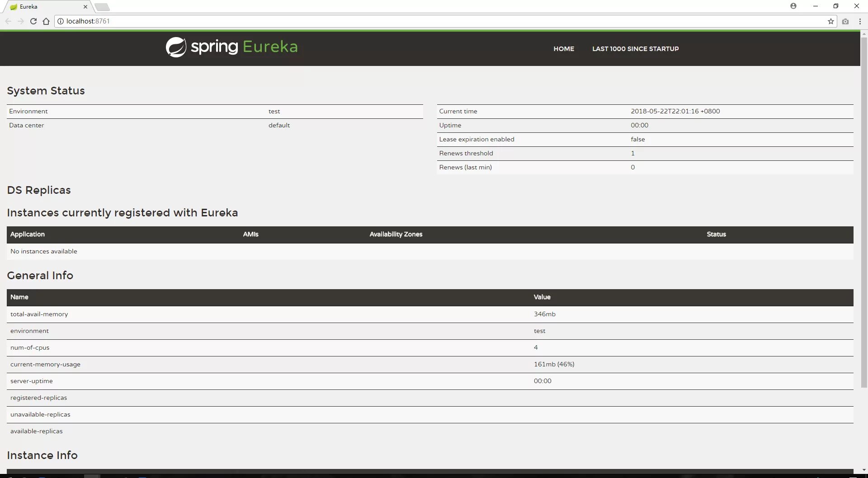Click the '346mb' memory value

pyautogui.click(x=545, y=314)
